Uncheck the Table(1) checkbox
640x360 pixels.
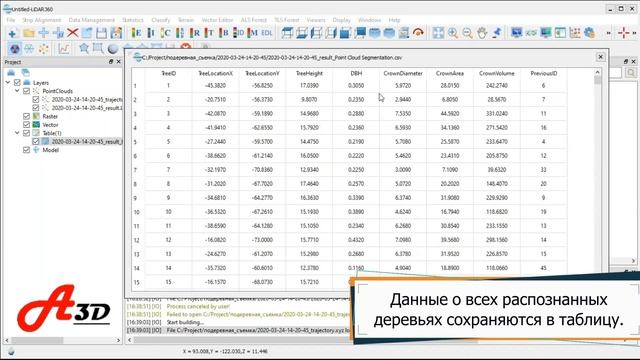point(27,133)
